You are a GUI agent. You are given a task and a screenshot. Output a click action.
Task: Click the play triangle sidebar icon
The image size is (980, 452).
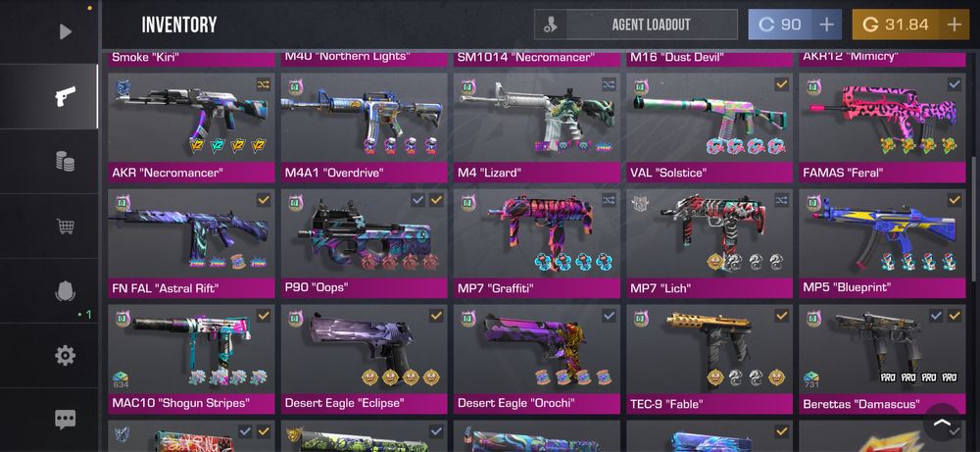pyautogui.click(x=65, y=31)
